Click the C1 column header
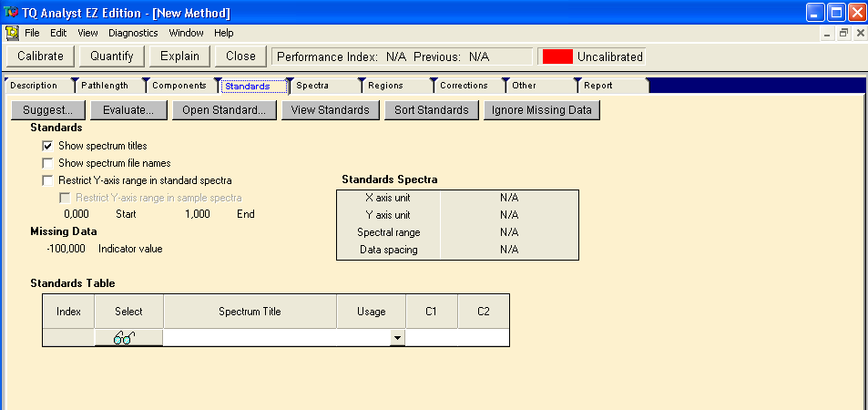This screenshot has width=868, height=410. [431, 312]
